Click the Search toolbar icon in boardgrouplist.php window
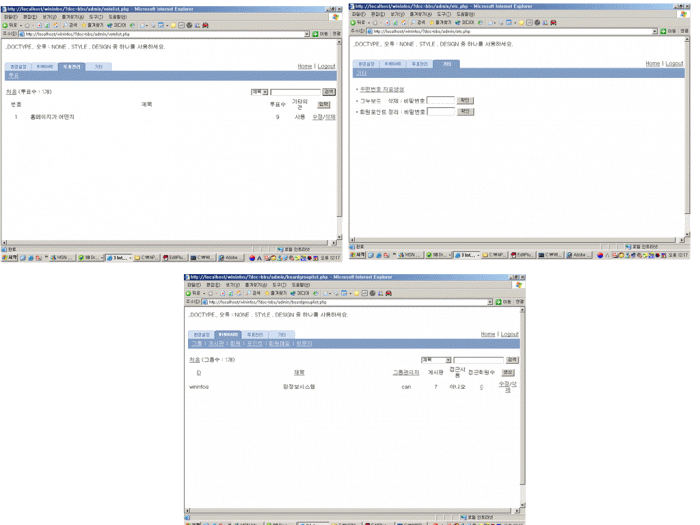700x525 pixels. (x=253, y=293)
